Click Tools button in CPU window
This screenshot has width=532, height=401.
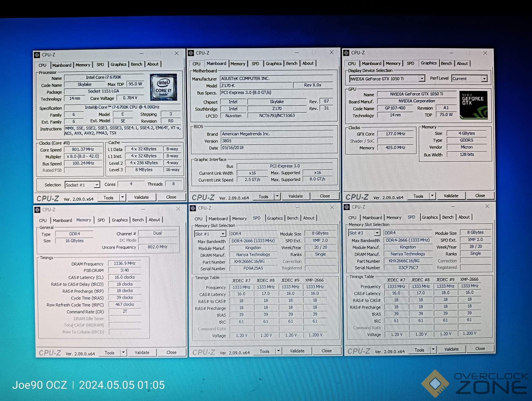pos(108,197)
